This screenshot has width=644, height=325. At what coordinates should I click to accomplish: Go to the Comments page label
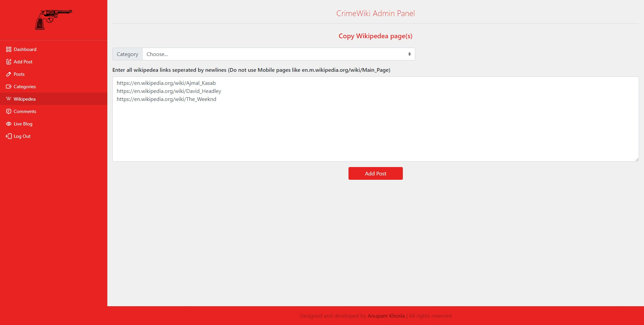[25, 111]
